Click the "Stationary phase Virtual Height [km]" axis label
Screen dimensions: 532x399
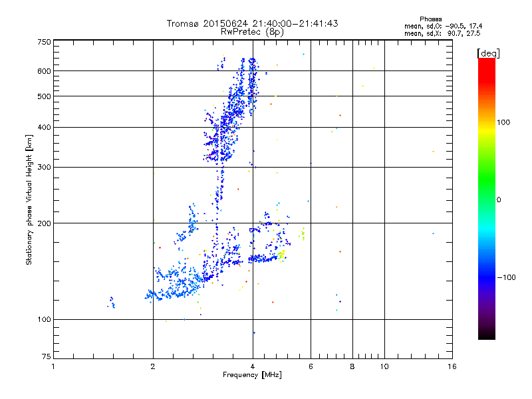pos(29,199)
